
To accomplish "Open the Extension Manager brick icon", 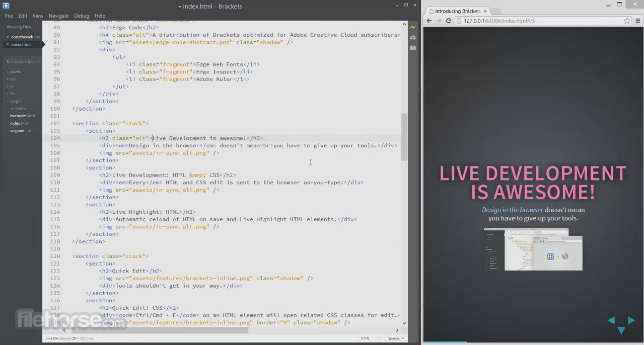I will (x=413, y=48).
